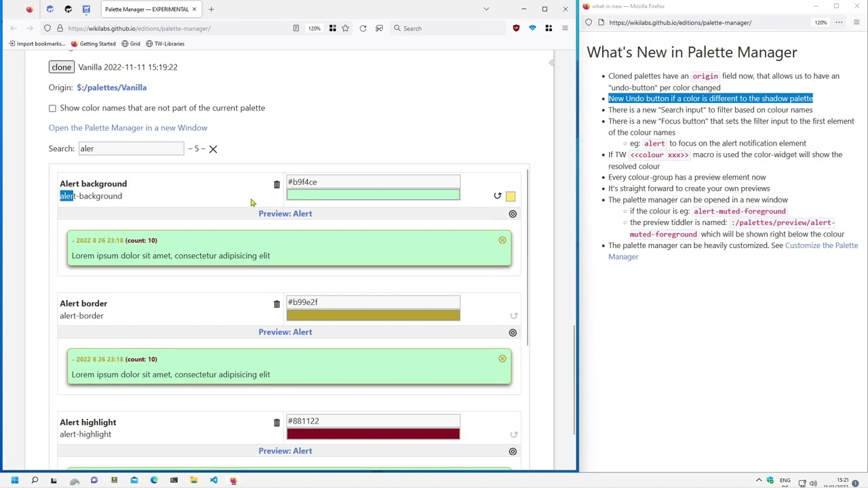Screen dimensions: 868x488
Task: Open the Windows Start menu
Action: [14, 481]
